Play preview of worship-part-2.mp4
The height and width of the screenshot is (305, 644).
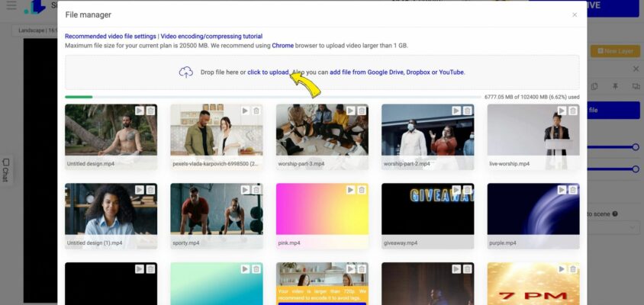(456, 111)
